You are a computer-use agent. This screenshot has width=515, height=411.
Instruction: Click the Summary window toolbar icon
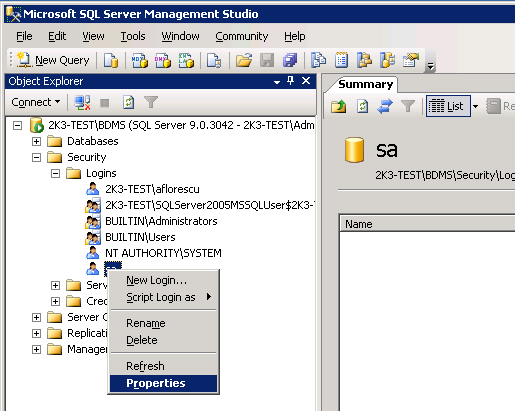click(341, 60)
